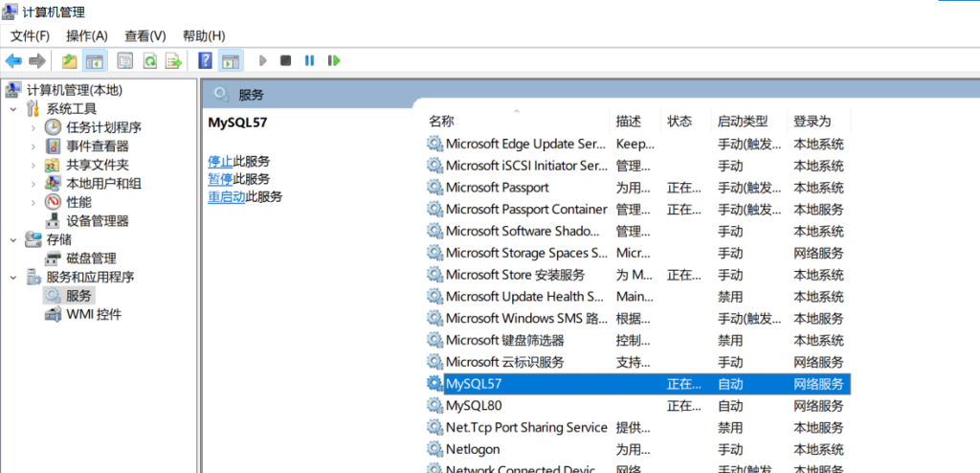The image size is (980, 473).
Task: Expand the 共享文件夹 node arrow
Action: click(33, 166)
